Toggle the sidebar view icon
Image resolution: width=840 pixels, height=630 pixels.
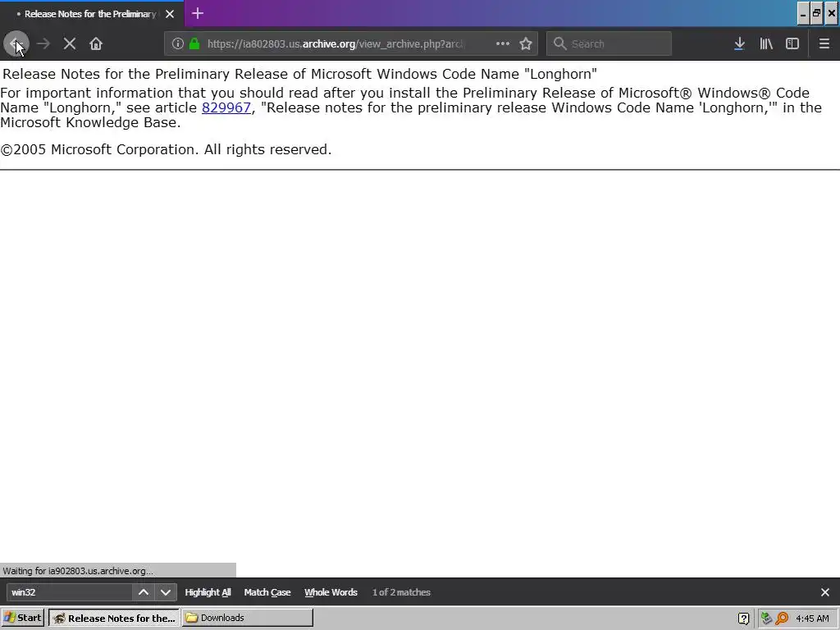pos(792,44)
